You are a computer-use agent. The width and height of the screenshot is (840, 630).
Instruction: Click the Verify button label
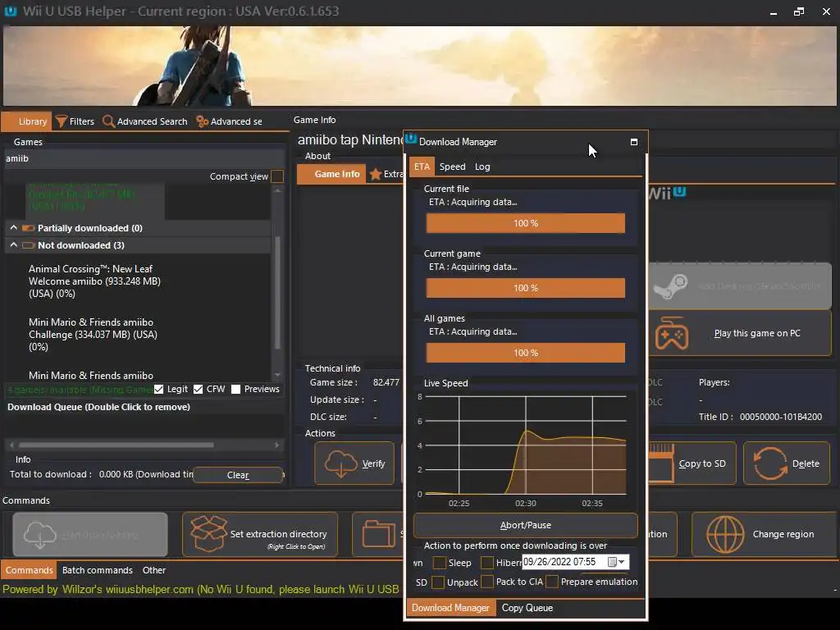coord(373,463)
